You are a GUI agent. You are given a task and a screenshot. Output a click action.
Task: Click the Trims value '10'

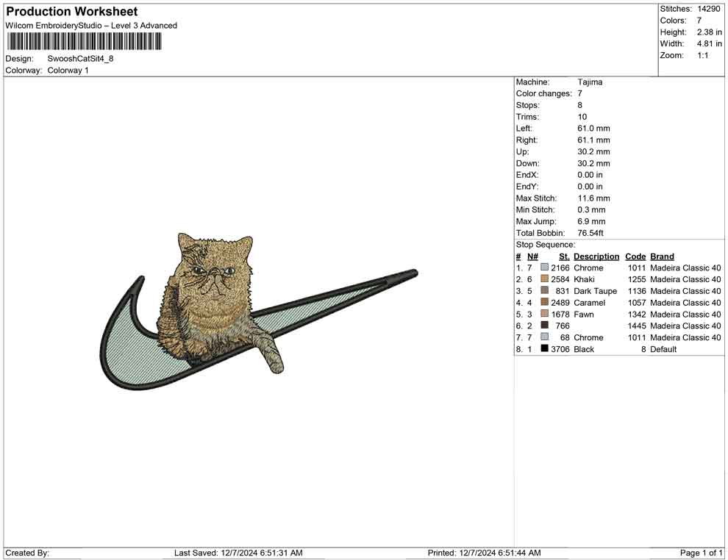point(582,117)
